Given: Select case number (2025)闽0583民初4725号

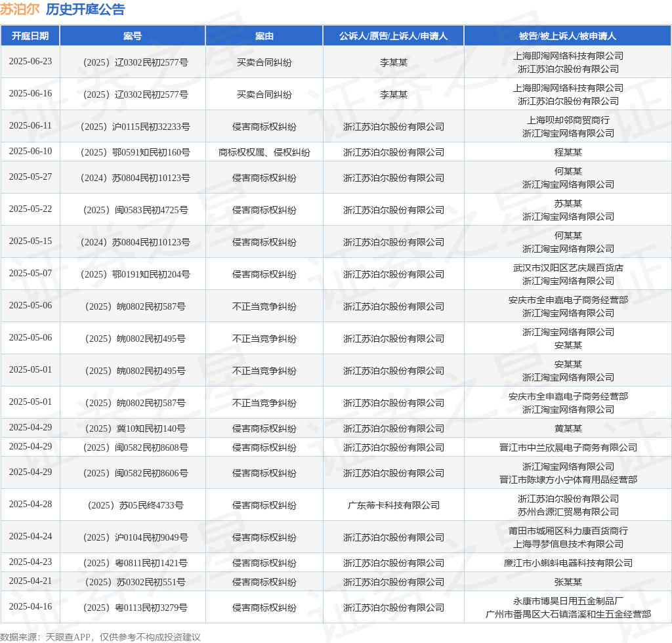Looking at the screenshot, I should 135,210.
